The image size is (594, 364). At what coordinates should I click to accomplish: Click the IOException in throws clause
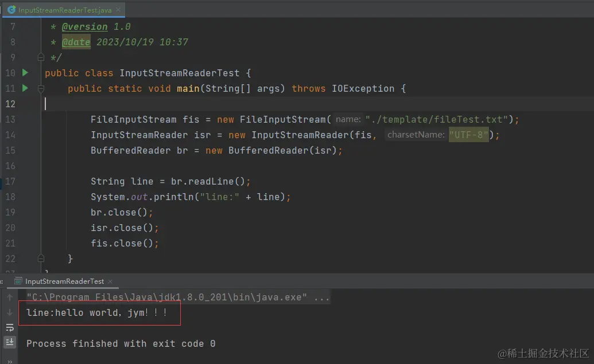[363, 88]
